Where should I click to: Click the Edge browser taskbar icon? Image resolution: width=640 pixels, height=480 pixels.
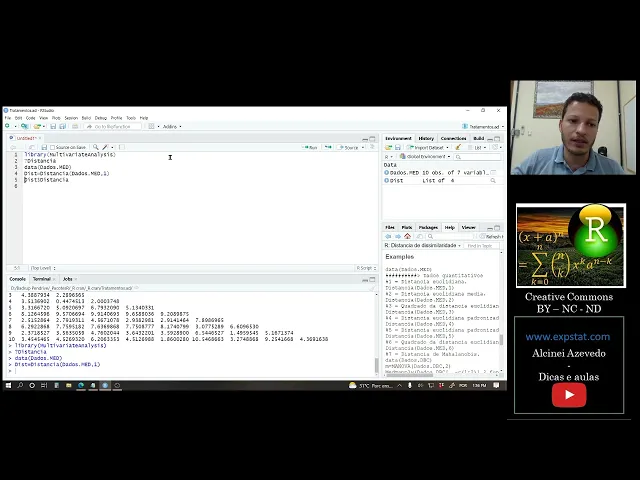(81, 385)
